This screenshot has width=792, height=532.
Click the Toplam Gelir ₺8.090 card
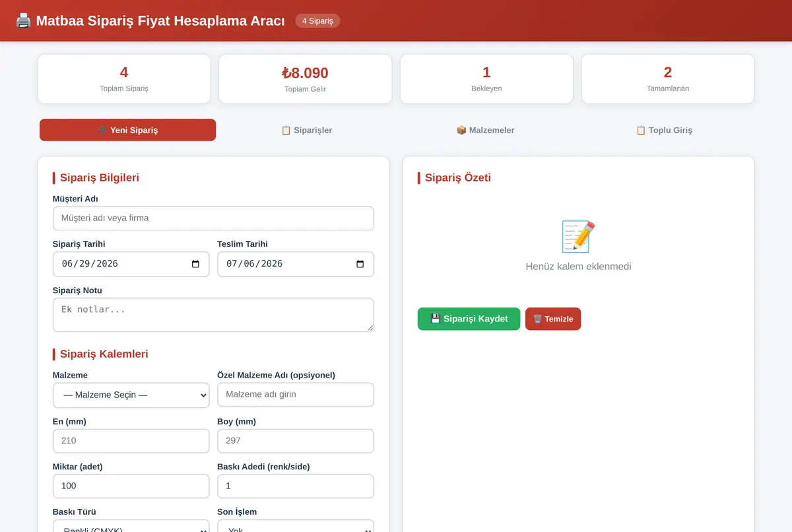(305, 79)
